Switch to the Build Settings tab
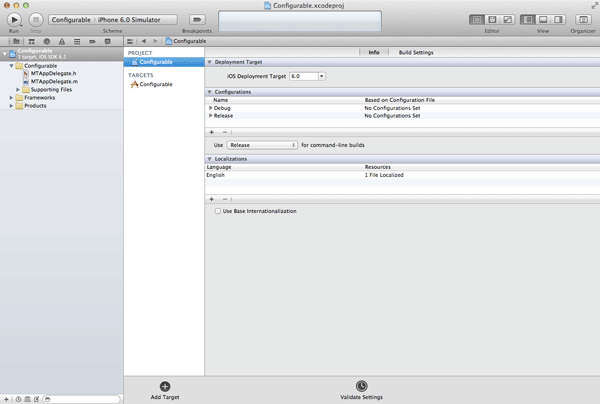 [416, 52]
